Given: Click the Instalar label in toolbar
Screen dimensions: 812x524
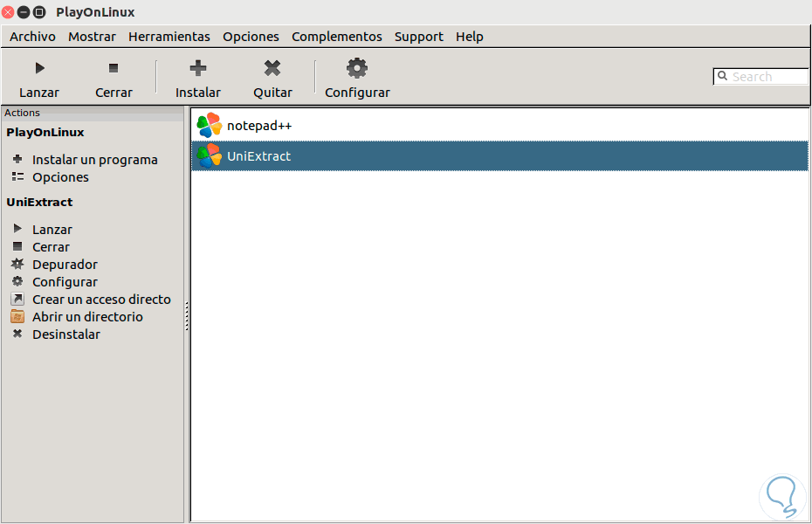Looking at the screenshot, I should point(198,93).
